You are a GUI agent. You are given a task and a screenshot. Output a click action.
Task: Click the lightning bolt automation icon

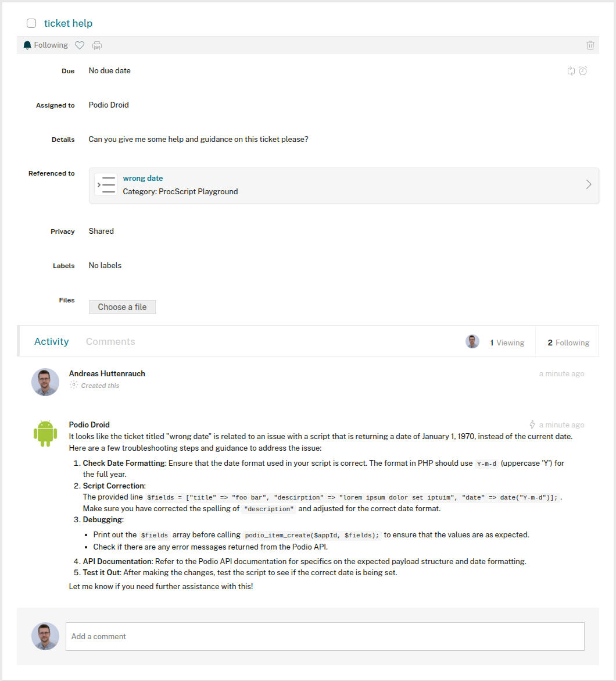(532, 425)
